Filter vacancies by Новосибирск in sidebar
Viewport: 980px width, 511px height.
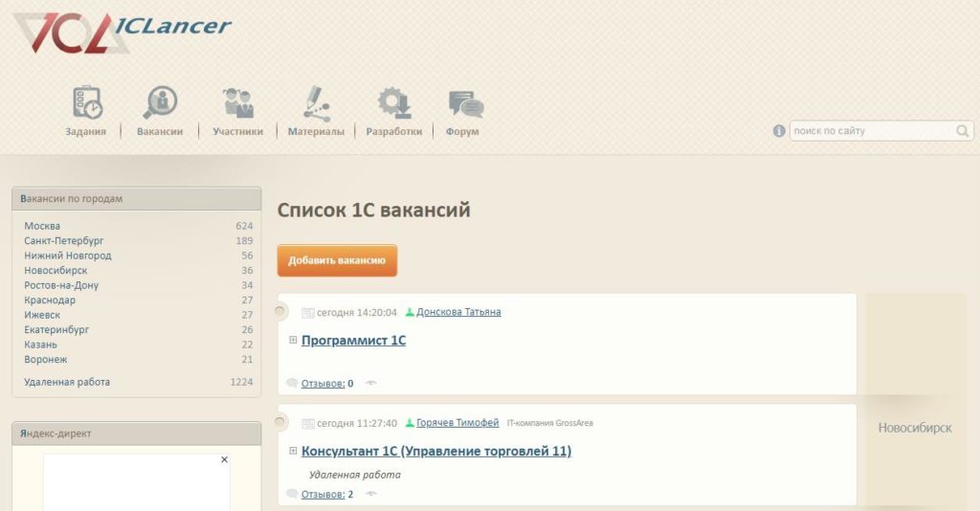pos(56,271)
